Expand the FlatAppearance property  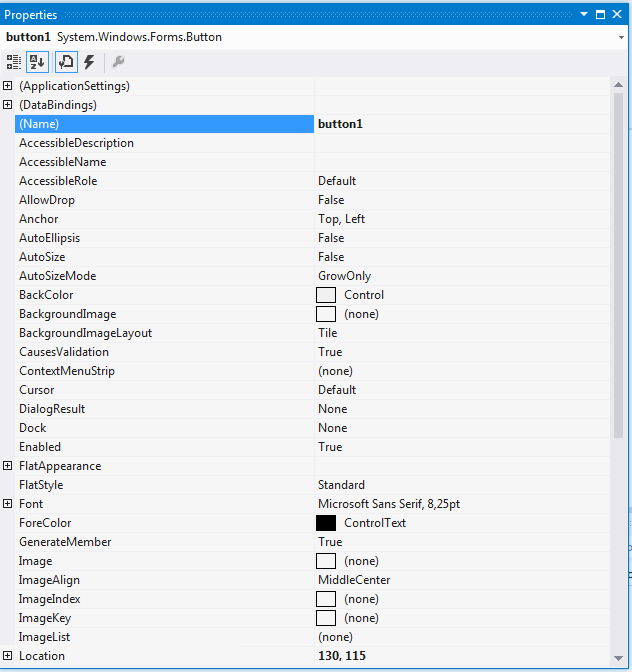8,466
